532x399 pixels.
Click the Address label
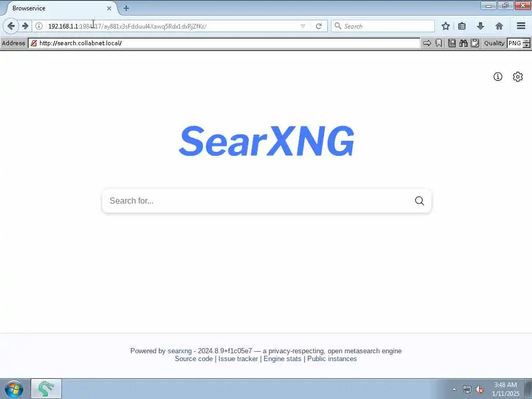coord(13,43)
